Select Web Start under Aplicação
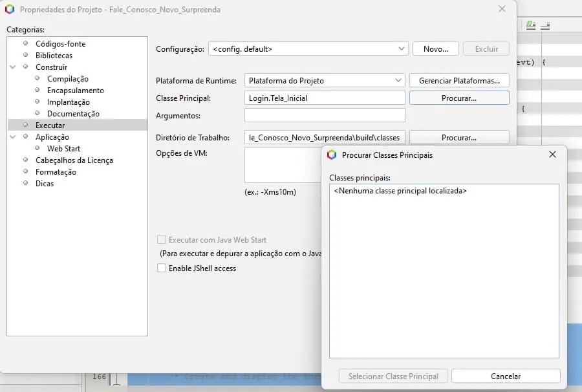The image size is (582, 392). click(x=63, y=149)
